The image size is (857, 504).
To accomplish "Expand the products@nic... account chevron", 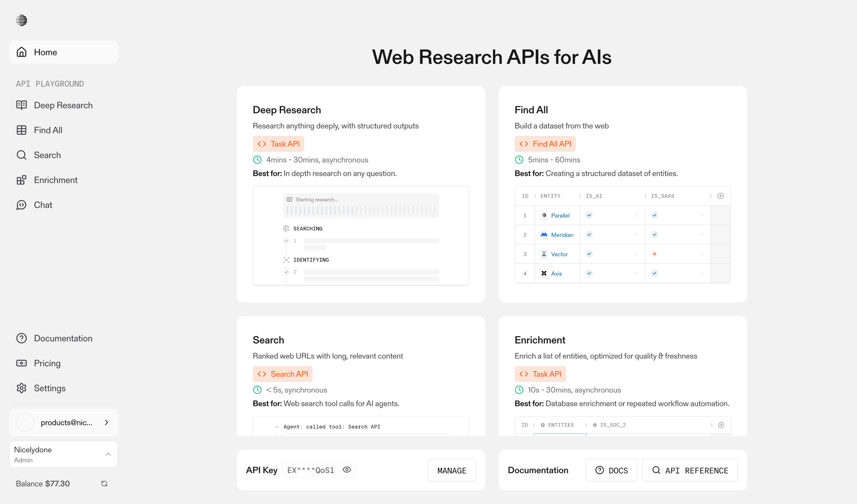I will click(x=106, y=423).
